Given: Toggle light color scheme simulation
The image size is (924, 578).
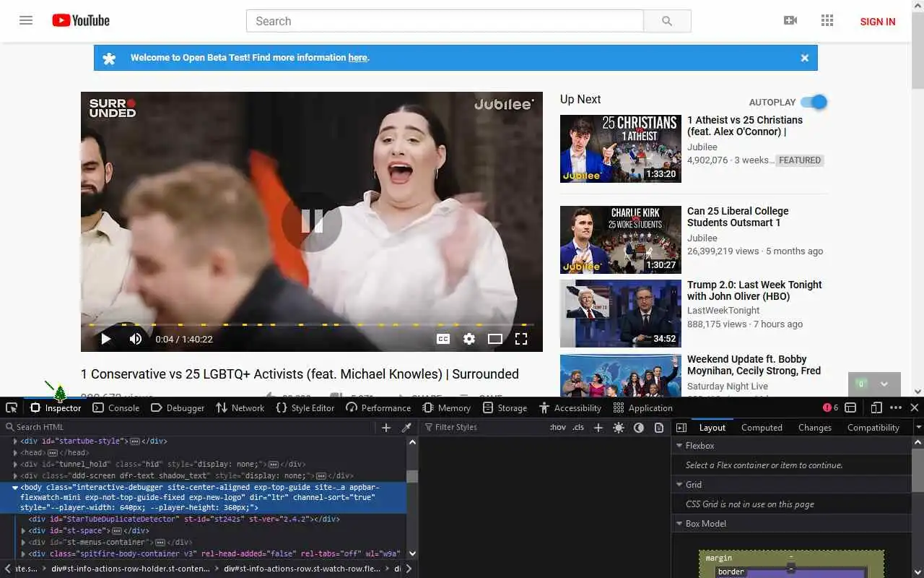Looking at the screenshot, I should [x=619, y=428].
